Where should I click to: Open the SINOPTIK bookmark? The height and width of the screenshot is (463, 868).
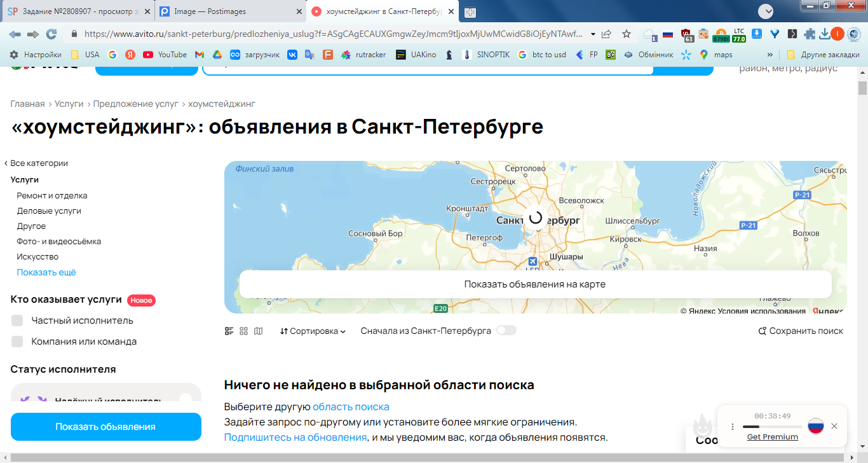click(486, 55)
